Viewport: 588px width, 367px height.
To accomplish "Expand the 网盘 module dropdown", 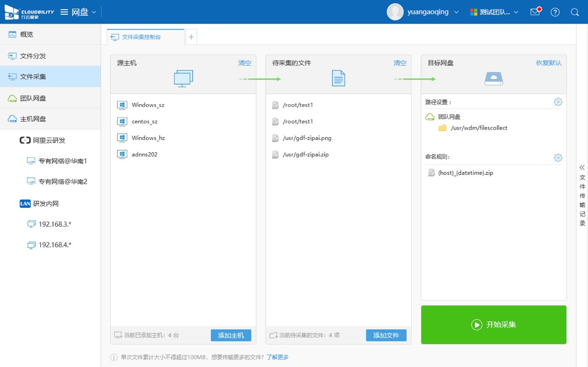I will click(79, 12).
